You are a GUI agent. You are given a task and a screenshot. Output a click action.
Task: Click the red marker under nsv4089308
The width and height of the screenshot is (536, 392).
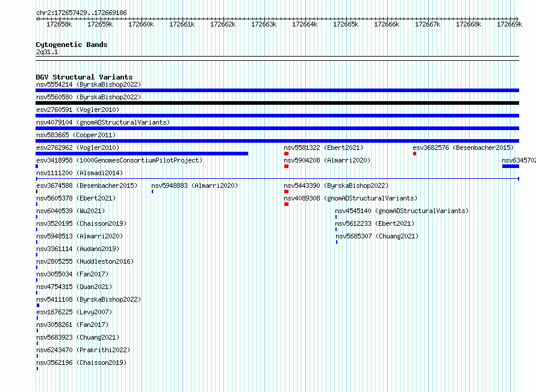point(287,204)
